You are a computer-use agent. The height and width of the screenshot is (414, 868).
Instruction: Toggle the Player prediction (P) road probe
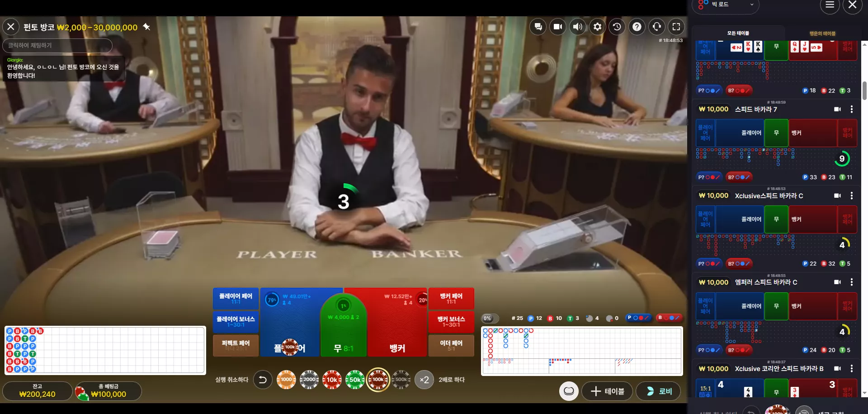pos(638,318)
